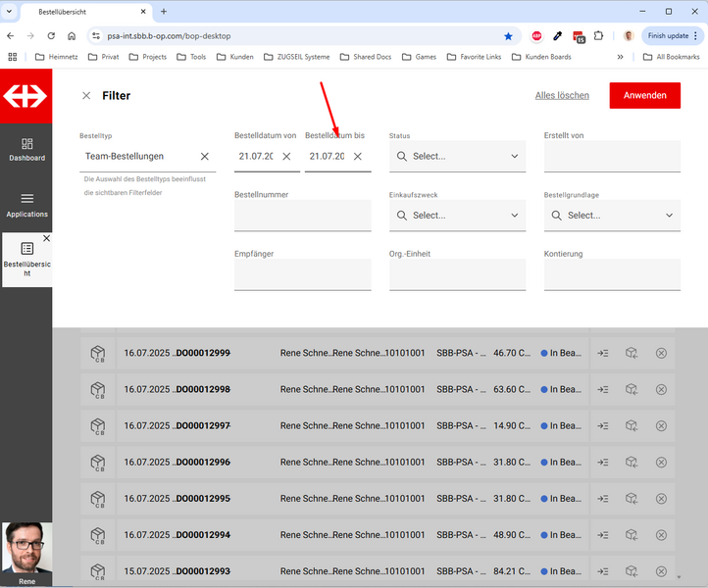Close the Bestellübersicht sidebar tab
The image size is (708, 588).
click(46, 238)
